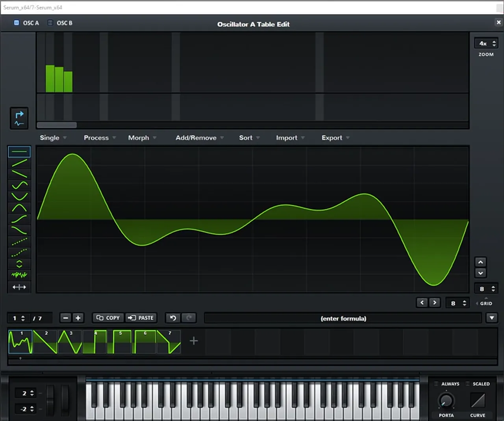Select wavetable frame 7 thumbnail
Viewport: 504px width, 421px height.
click(169, 342)
